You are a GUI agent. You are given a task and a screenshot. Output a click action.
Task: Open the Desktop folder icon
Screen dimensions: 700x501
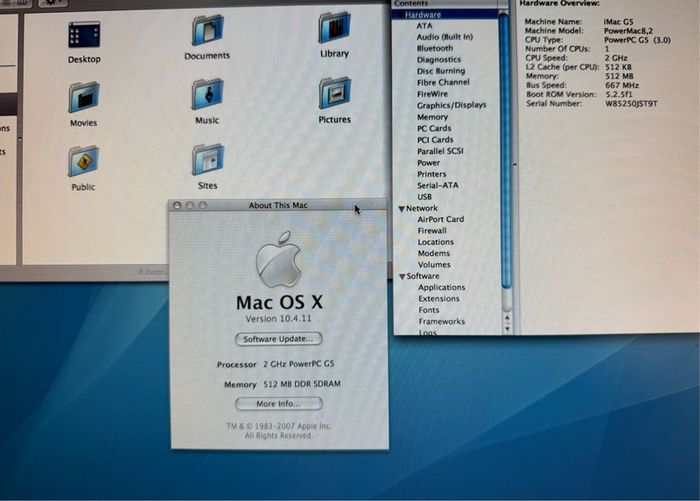click(84, 35)
